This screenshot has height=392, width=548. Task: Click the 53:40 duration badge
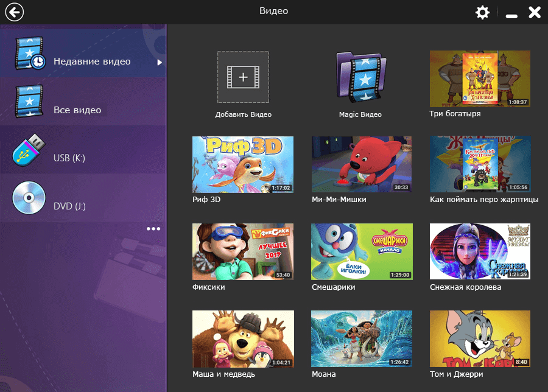click(283, 275)
